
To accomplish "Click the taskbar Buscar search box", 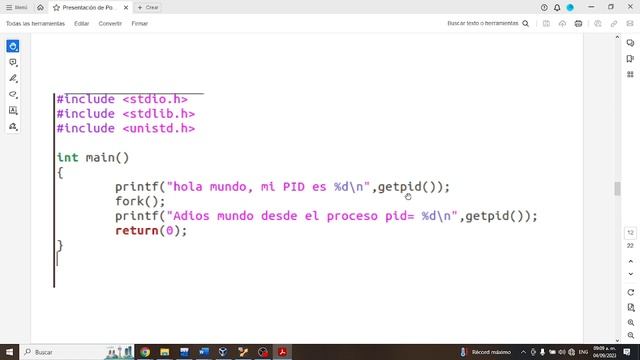I will click(77, 352).
